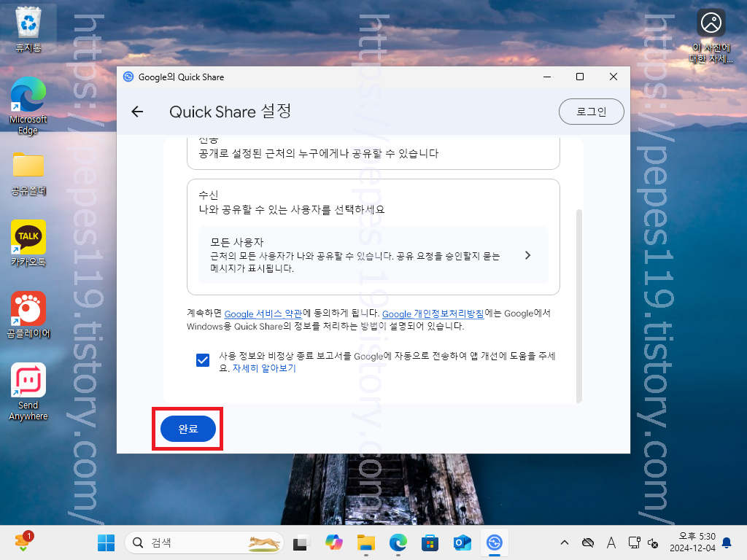The width and height of the screenshot is (747, 560).
Task: Go back with the arrow in Quick Share settings
Action: pyautogui.click(x=137, y=112)
